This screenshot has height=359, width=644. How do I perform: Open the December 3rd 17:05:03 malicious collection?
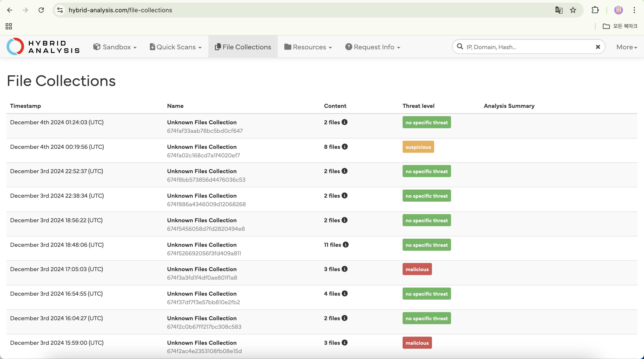tap(202, 269)
